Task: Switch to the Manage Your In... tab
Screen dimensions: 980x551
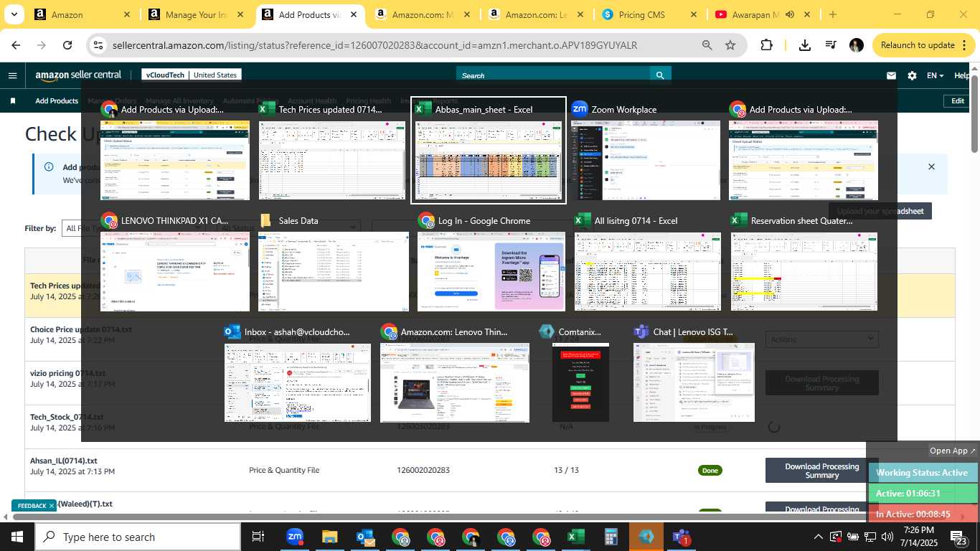Action: pos(195,14)
